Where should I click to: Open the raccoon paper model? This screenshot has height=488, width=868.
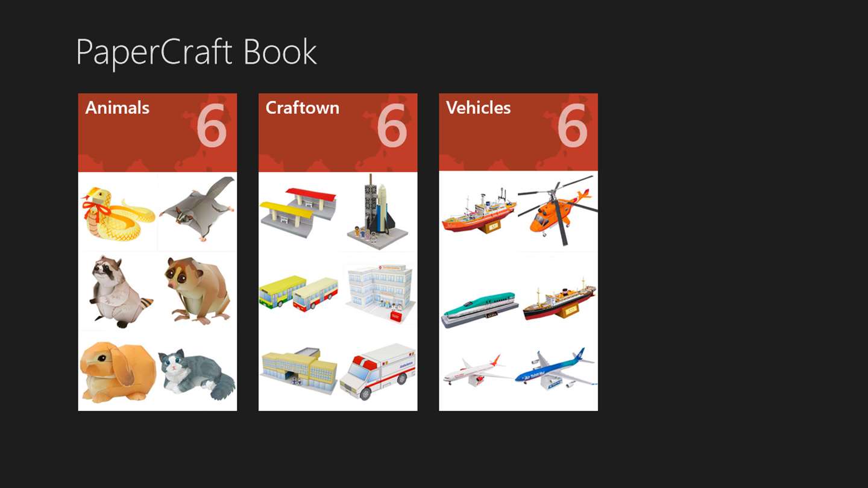point(118,292)
